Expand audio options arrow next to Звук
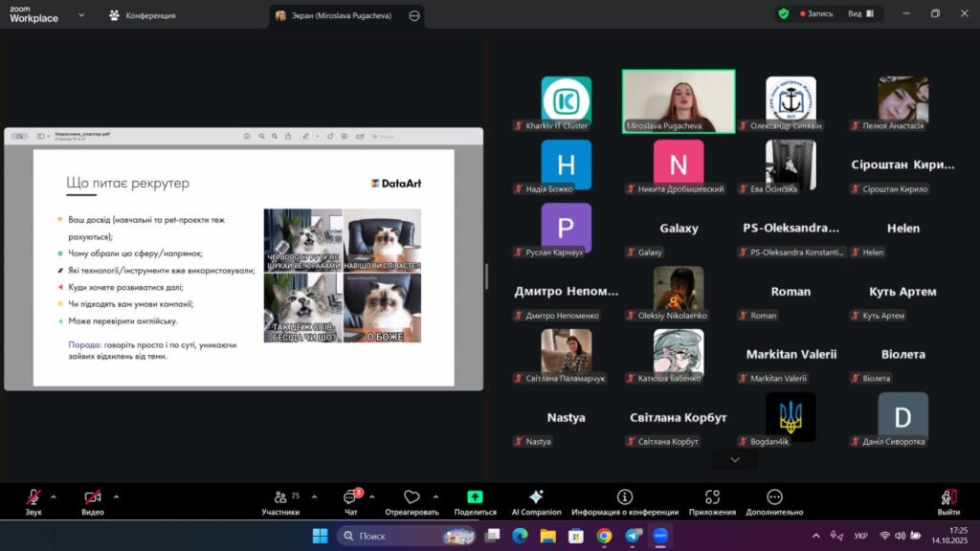 tap(54, 496)
